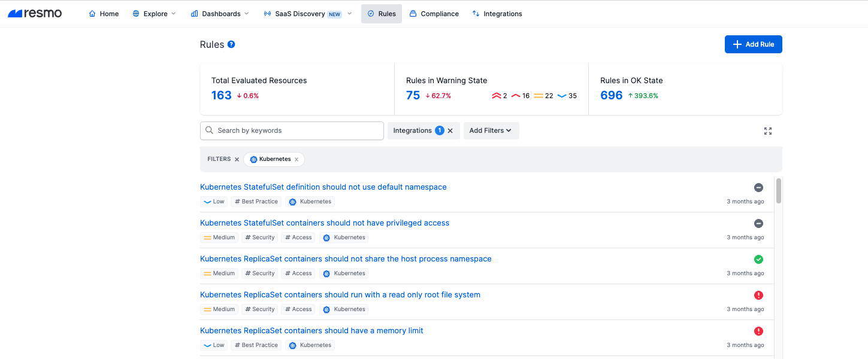Click the medium severity count icon
Screen dimensions: 868x359
(539, 96)
